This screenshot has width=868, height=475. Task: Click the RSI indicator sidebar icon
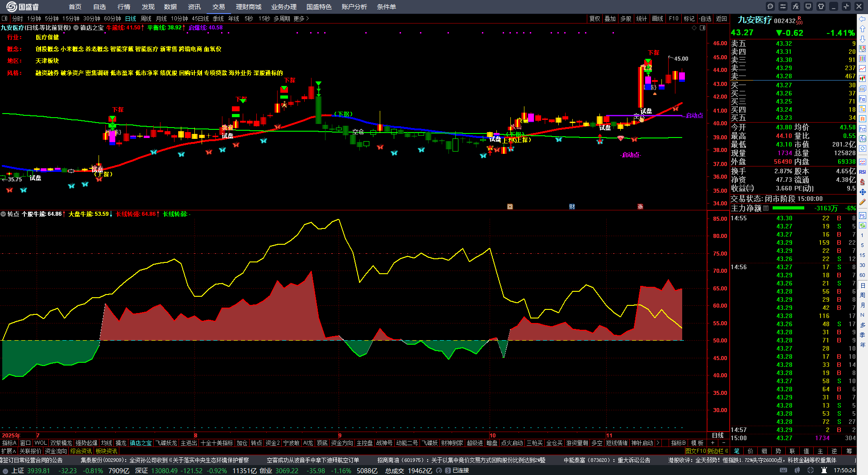click(863, 172)
